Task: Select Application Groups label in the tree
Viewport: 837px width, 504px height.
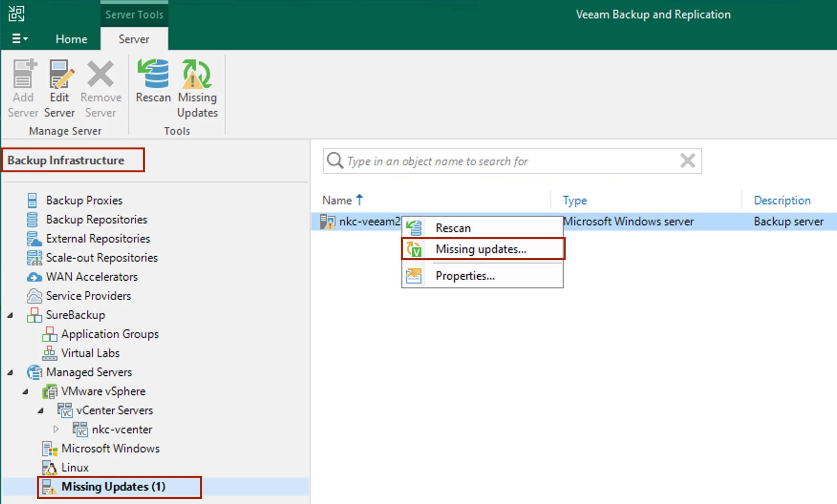Action: 110,334
